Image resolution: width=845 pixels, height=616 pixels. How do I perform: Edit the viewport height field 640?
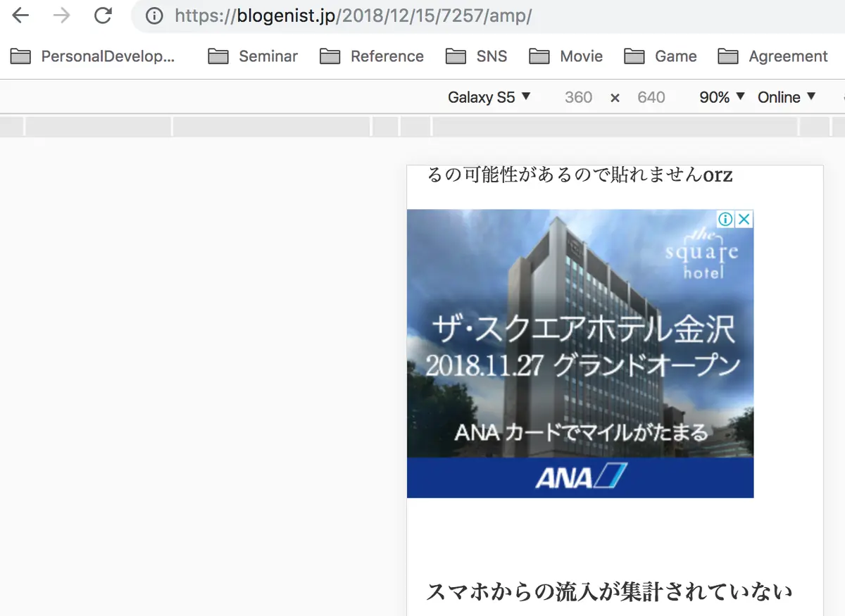651,97
